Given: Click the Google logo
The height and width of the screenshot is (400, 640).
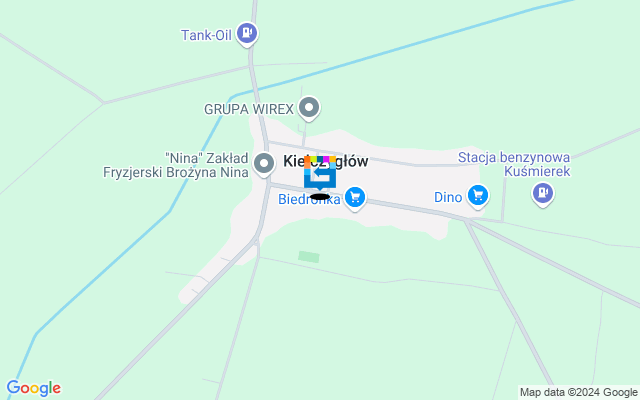Looking at the screenshot, I should 33,388.
